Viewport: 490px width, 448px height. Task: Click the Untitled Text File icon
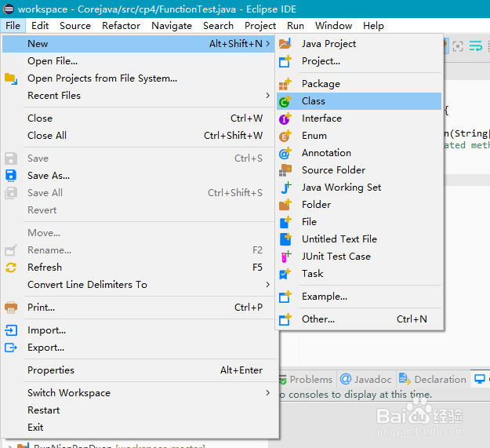285,239
